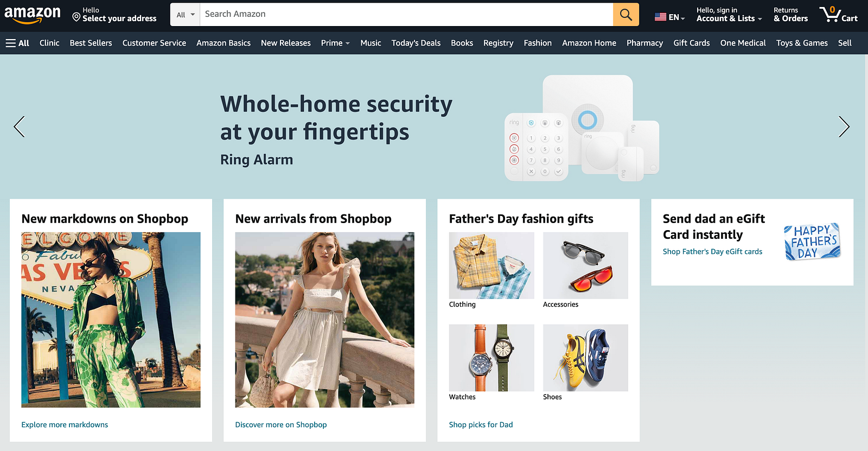Image resolution: width=868 pixels, height=451 pixels.
Task: Expand the Prime menu dropdown
Action: (335, 43)
